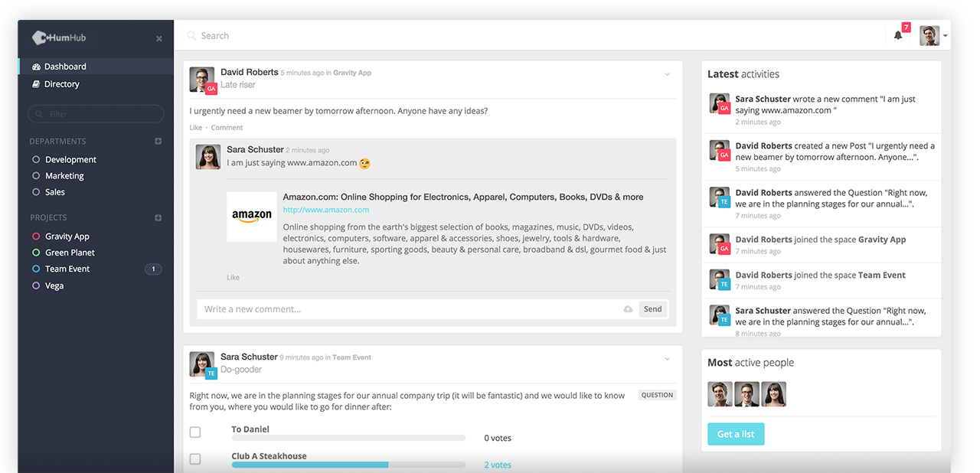980x473 pixels.
Task: Add a new project with plus icon
Action: pyautogui.click(x=158, y=217)
